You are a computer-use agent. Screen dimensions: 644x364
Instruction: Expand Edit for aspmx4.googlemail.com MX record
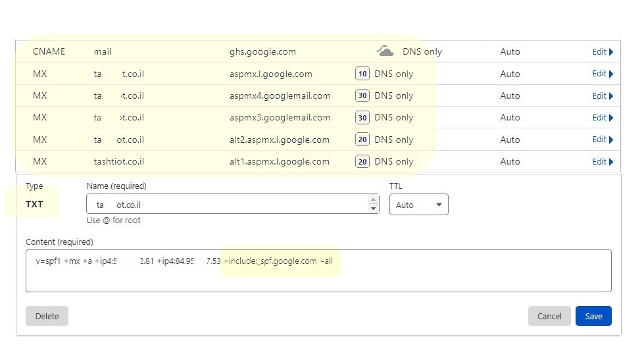pyautogui.click(x=603, y=95)
